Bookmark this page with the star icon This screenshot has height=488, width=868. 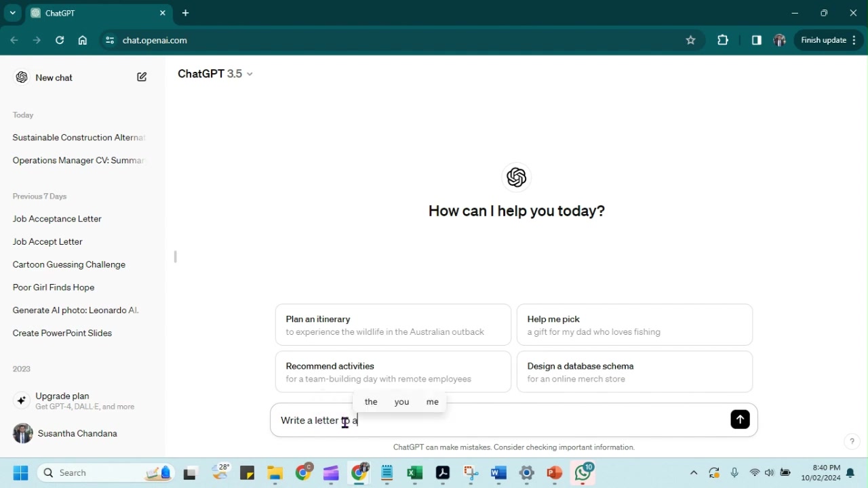click(x=690, y=40)
